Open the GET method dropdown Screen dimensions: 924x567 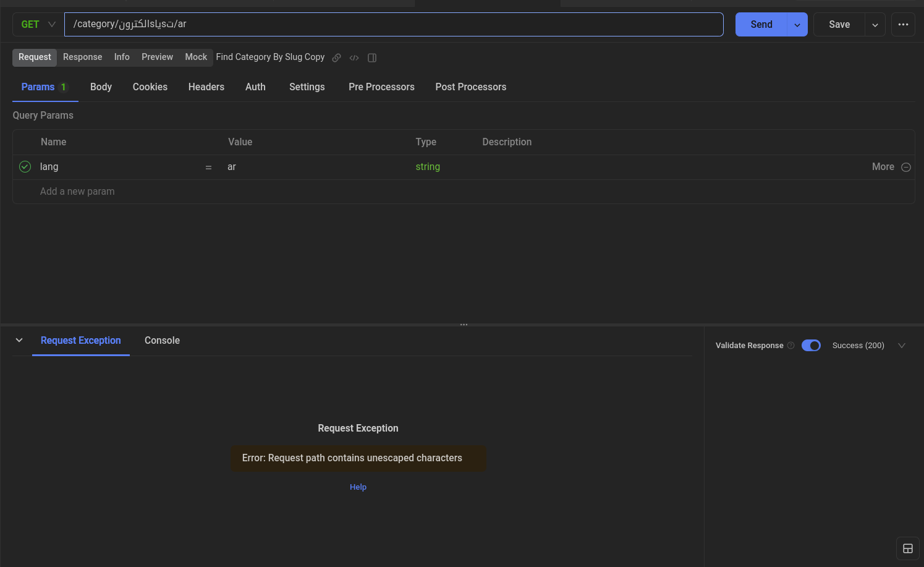(x=38, y=25)
